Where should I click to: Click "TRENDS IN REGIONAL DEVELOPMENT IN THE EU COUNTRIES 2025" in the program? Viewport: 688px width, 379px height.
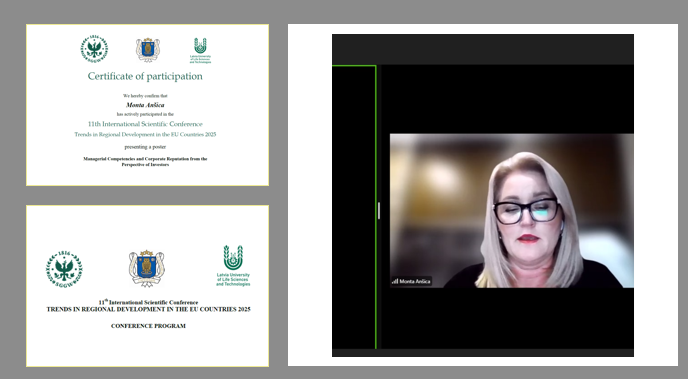point(148,309)
